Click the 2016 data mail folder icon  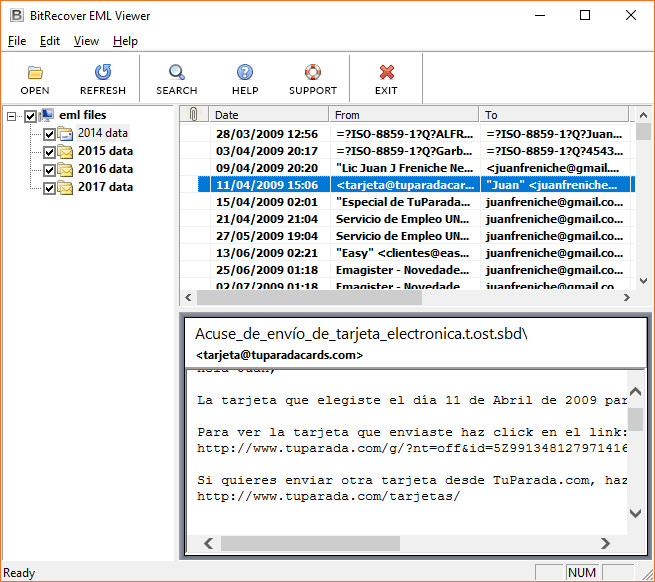click(x=65, y=169)
